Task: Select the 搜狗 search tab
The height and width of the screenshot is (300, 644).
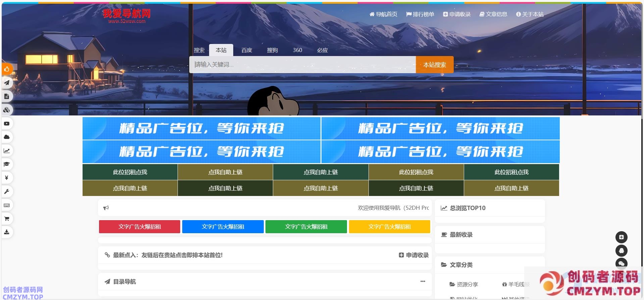Action: point(272,50)
